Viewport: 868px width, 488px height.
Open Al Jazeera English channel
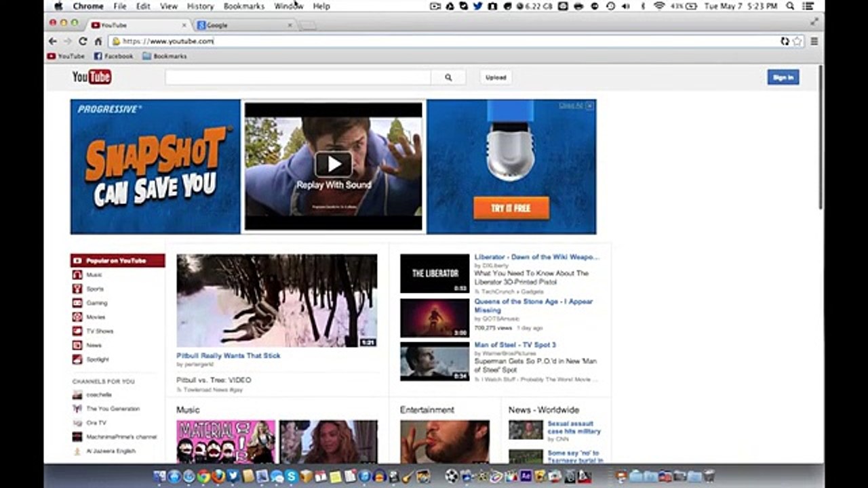point(111,451)
